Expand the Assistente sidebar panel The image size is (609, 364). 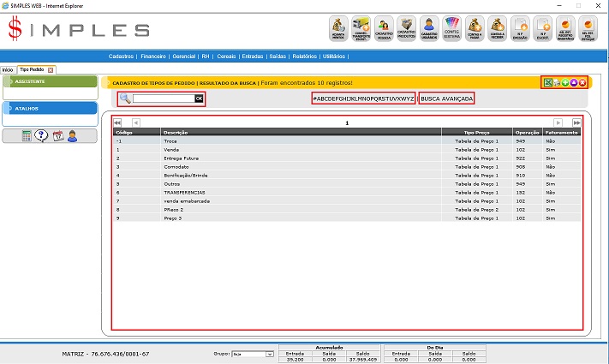[x=49, y=81]
